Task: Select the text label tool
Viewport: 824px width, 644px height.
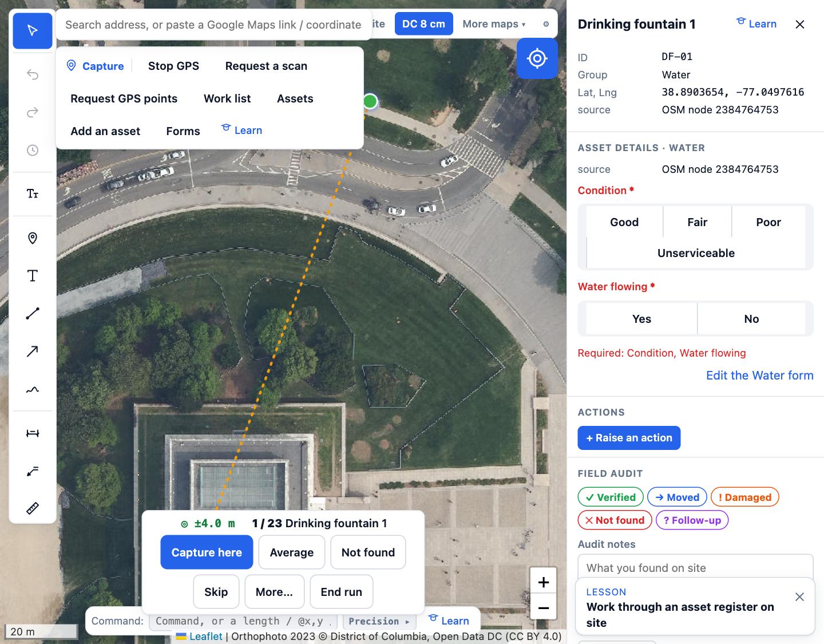Action: [33, 276]
